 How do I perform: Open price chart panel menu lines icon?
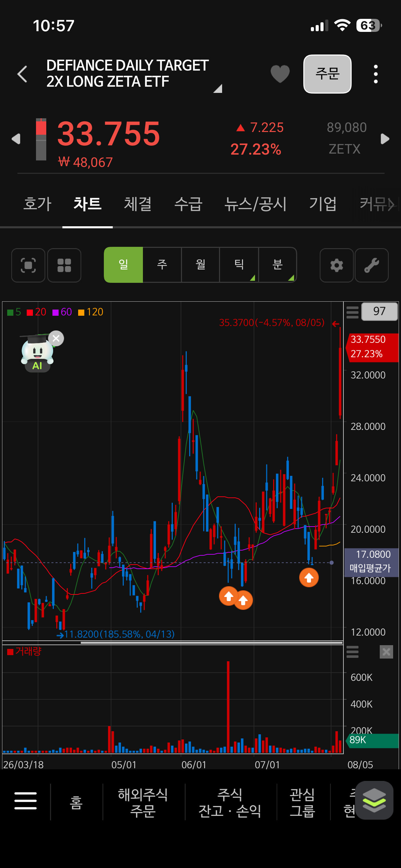(x=352, y=312)
